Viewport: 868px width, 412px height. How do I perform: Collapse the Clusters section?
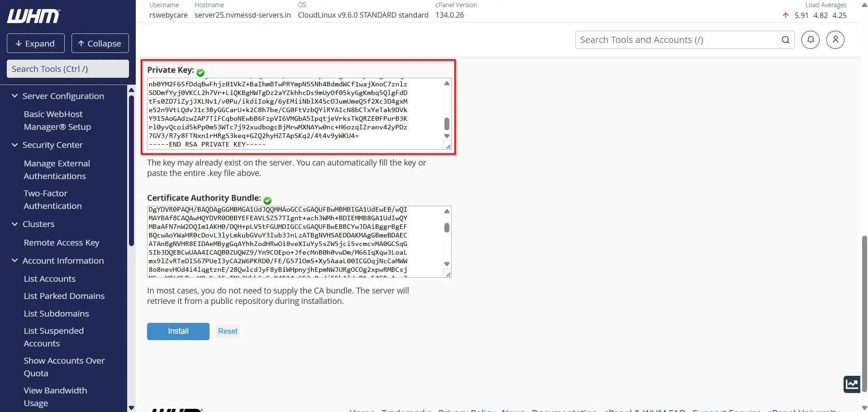(15, 224)
